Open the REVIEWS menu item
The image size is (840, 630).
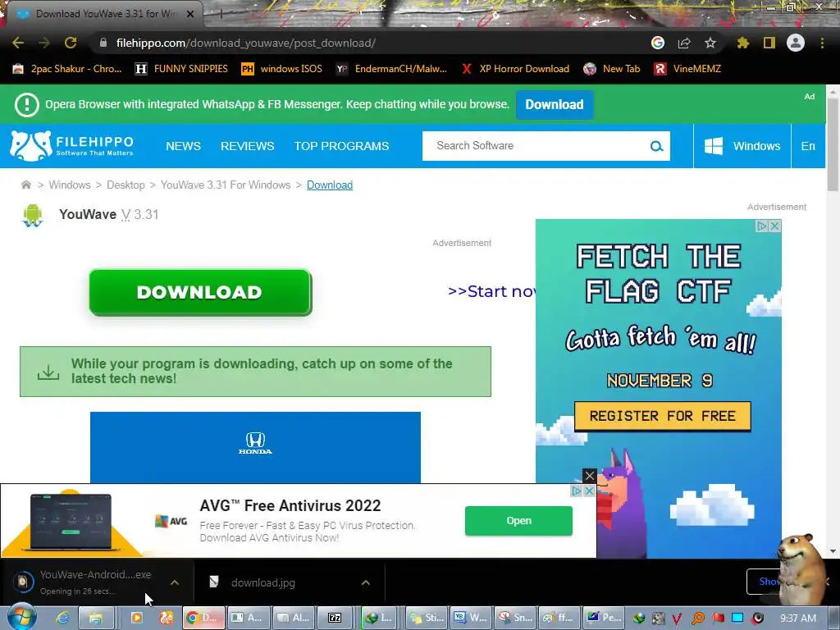(x=248, y=146)
